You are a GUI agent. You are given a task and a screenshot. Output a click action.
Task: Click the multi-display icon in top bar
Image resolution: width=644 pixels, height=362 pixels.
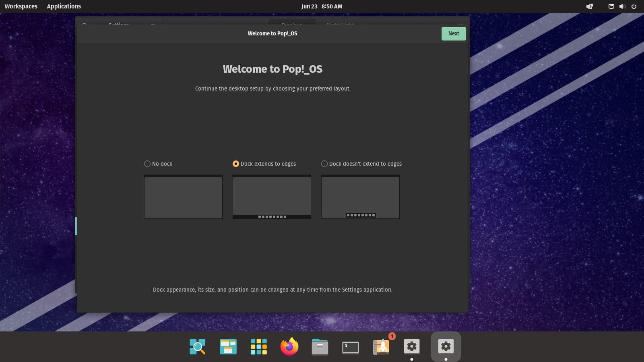[590, 6]
